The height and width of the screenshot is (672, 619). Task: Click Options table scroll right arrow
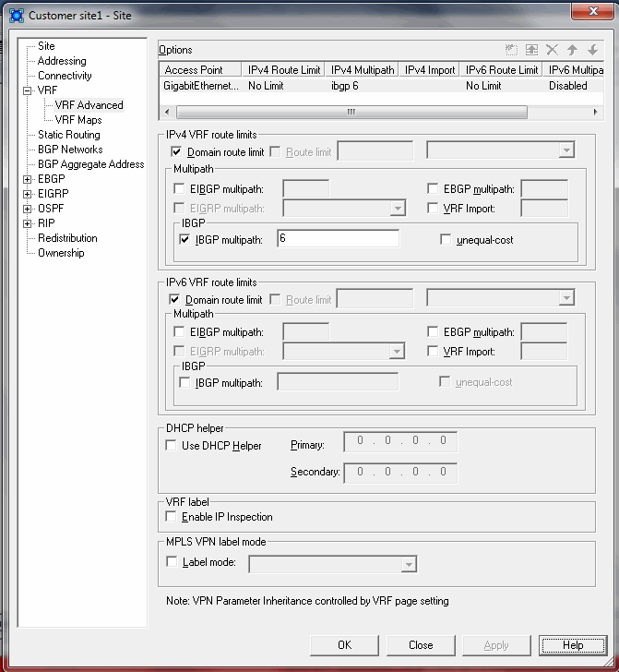coord(595,113)
